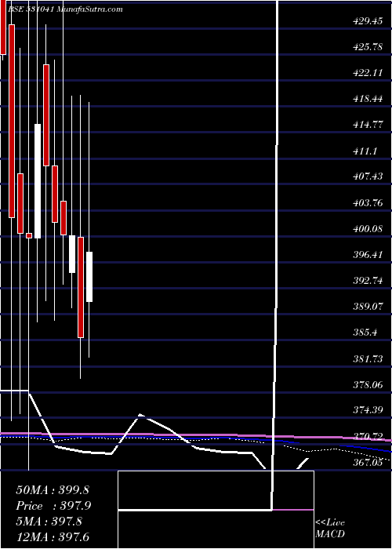The width and height of the screenshot is (392, 549).
Task: Select the 411.1 price axis label
Action: tap(365, 151)
